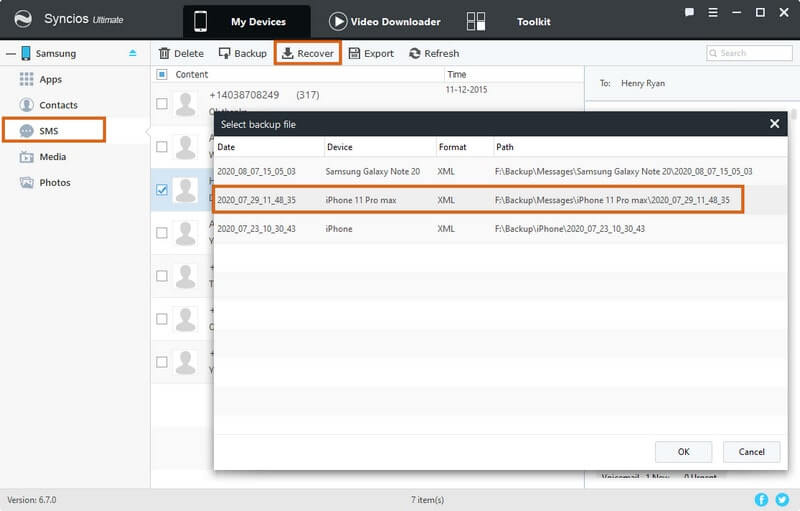Click the F:\Backup\iPhone\2020_07_23_10_30_43 path

tap(569, 228)
